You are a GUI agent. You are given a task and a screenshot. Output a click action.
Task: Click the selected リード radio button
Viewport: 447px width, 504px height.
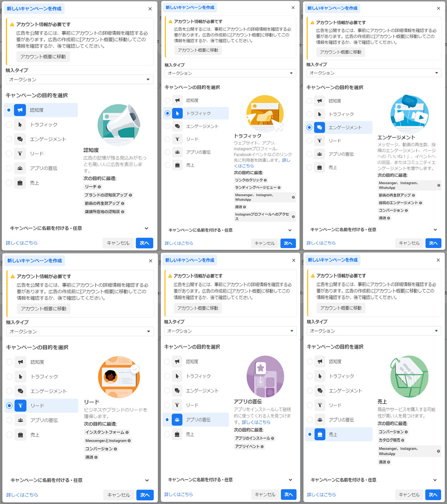pos(9,406)
